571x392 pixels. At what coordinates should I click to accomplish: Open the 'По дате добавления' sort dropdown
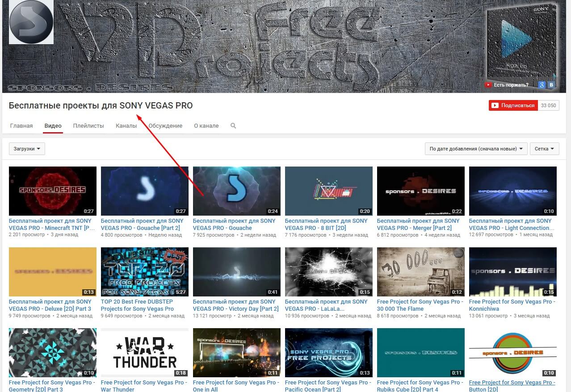[x=476, y=149]
